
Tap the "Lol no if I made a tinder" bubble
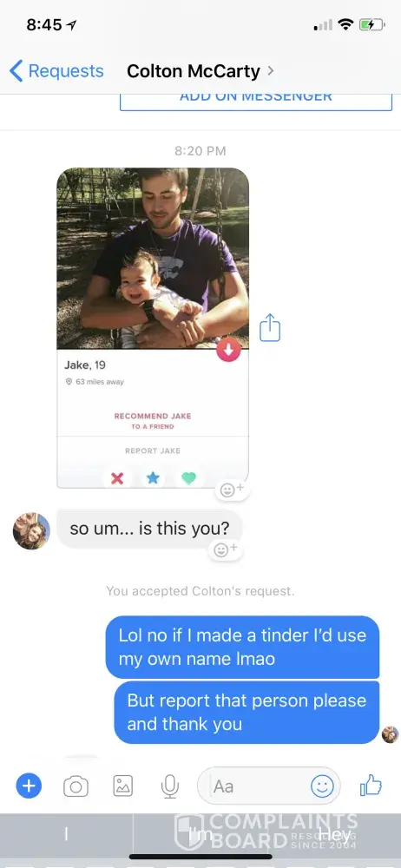(242, 648)
